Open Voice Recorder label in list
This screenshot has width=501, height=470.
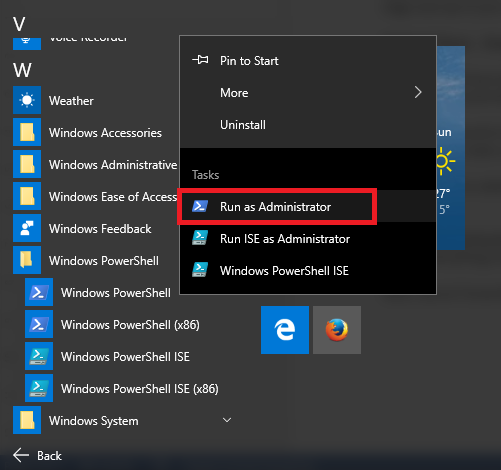click(88, 39)
